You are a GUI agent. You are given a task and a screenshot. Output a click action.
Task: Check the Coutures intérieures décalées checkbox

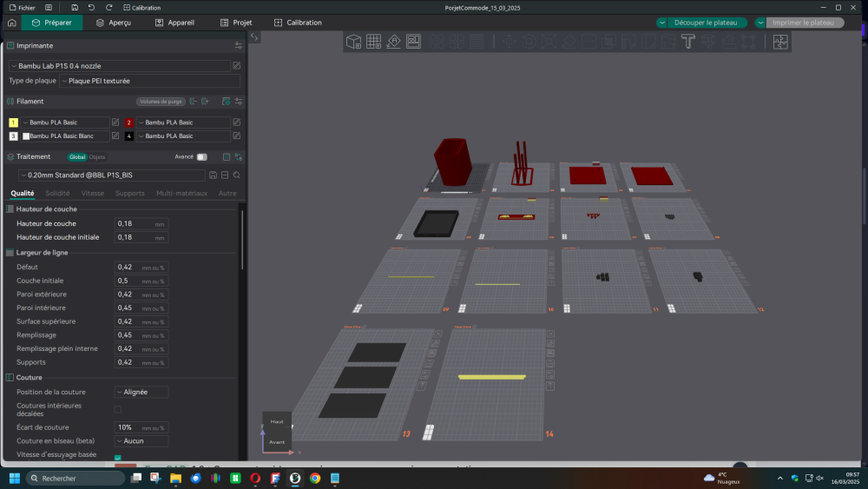click(118, 409)
